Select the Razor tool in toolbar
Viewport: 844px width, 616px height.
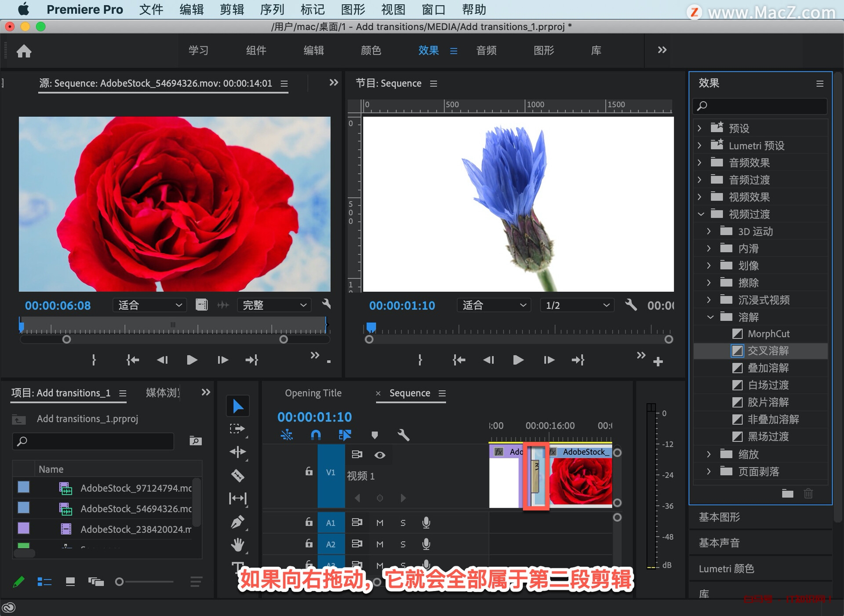coord(237,475)
